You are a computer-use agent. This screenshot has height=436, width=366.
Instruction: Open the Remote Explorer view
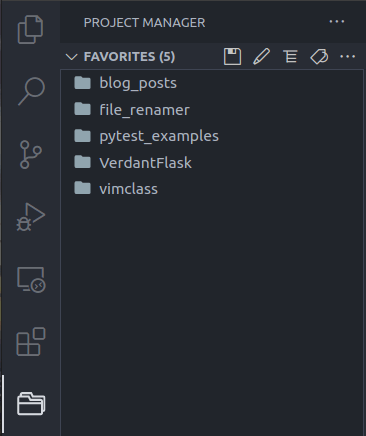tap(31, 280)
